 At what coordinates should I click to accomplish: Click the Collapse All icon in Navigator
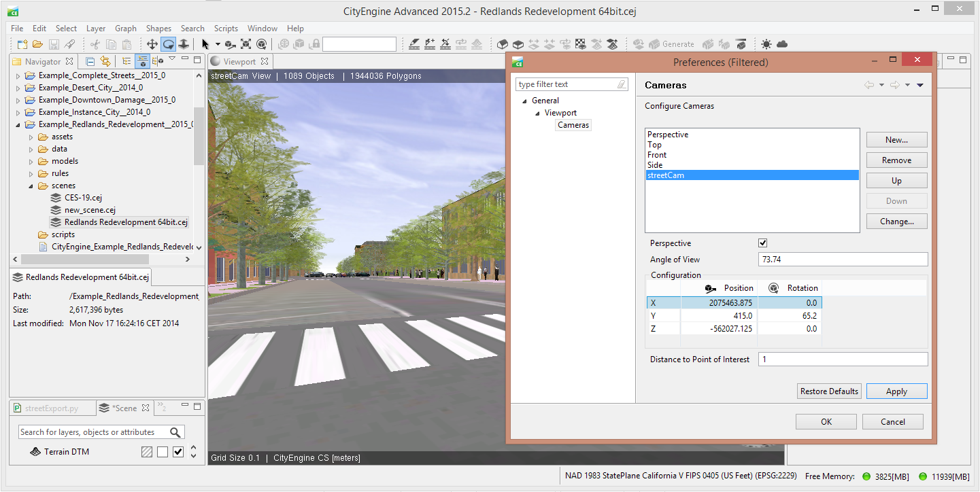point(90,61)
